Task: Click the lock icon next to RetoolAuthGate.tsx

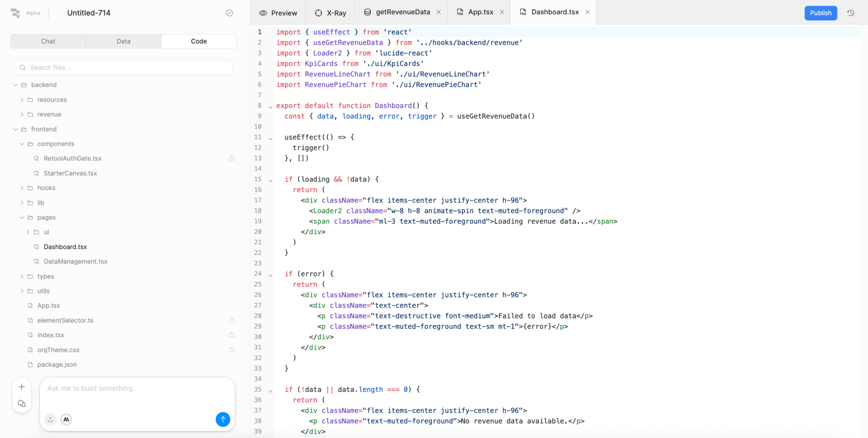Action: (x=231, y=158)
